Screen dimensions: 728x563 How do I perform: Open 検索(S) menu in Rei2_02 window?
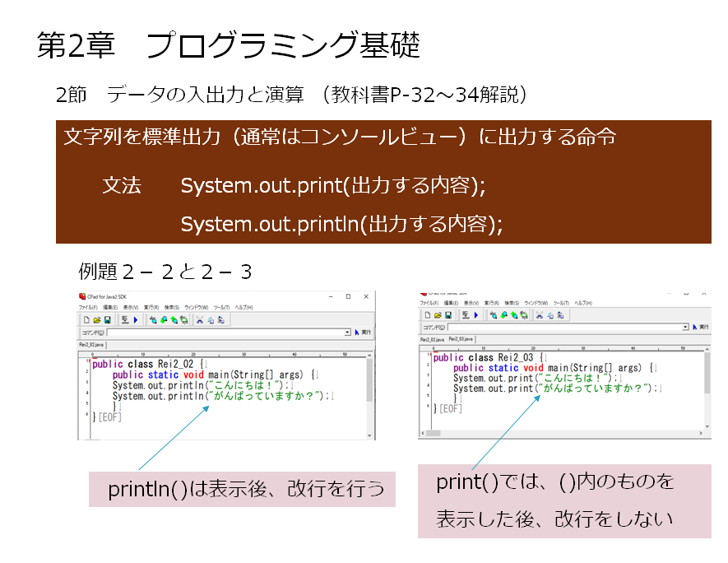tap(171, 308)
